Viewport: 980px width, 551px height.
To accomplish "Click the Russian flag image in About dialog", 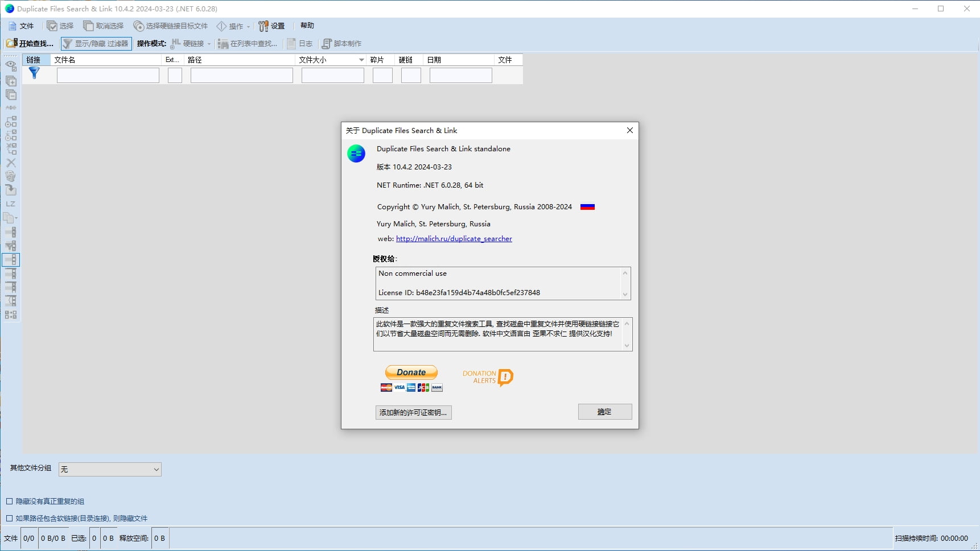I will click(587, 207).
